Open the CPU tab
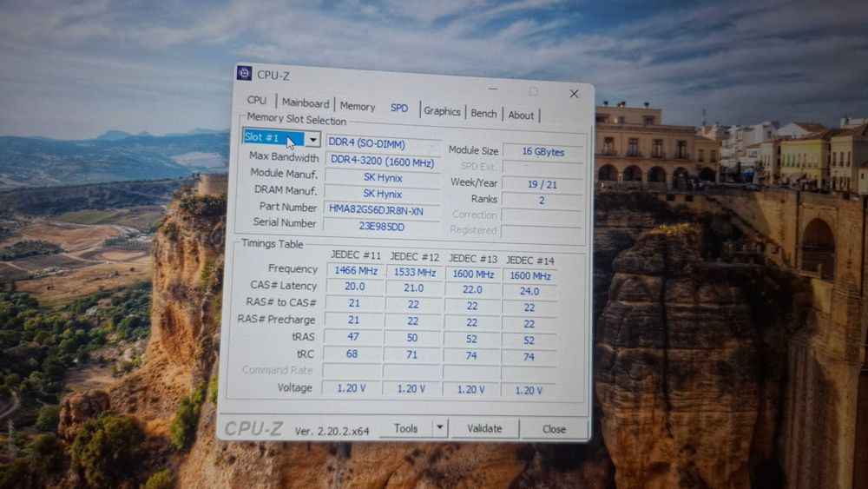Image resolution: width=868 pixels, height=489 pixels. pos(257,100)
